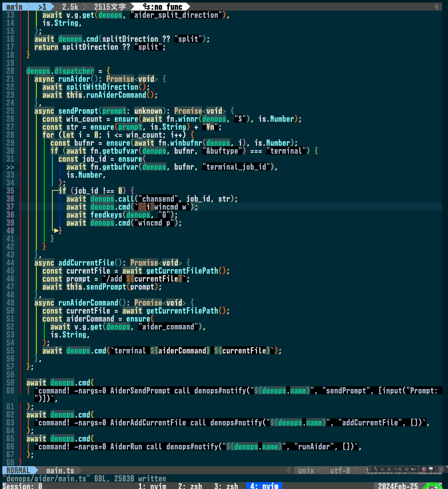Image resolution: width=448 pixels, height=489 pixels.
Task: Click line number 20 in the gutter
Action: pyautogui.click(x=10, y=71)
